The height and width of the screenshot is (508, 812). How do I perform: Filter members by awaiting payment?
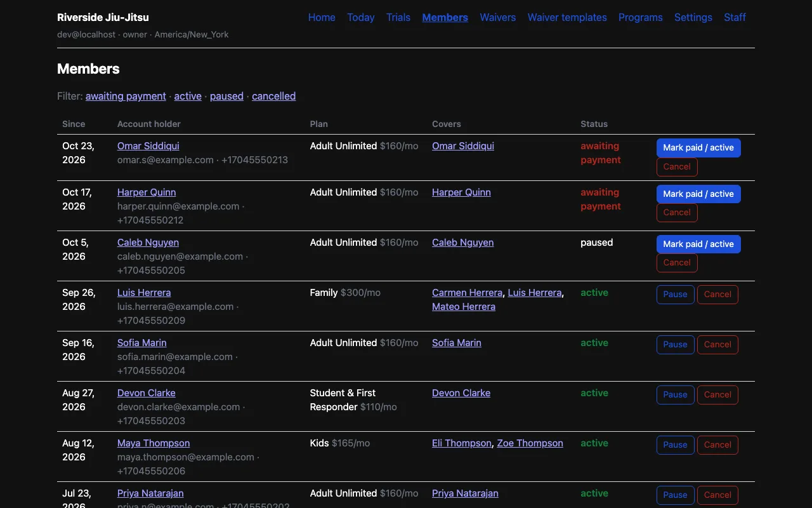(x=126, y=97)
